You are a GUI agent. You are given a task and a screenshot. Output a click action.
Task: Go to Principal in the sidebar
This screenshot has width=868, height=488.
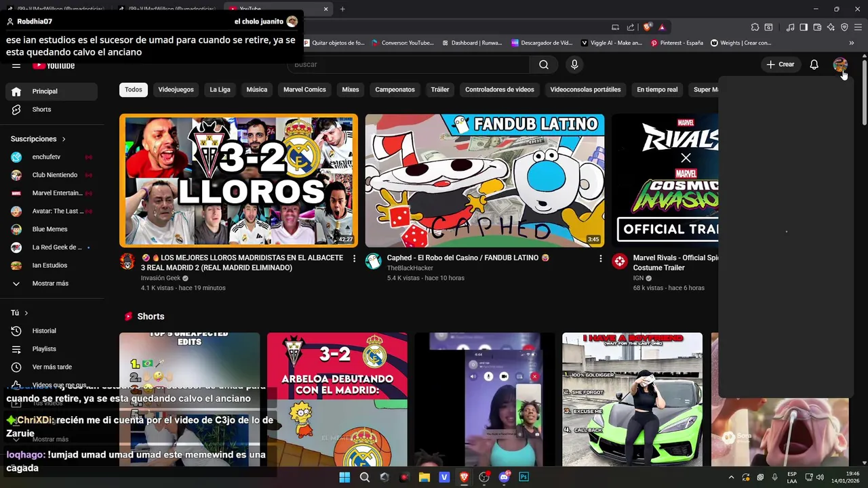(x=52, y=91)
